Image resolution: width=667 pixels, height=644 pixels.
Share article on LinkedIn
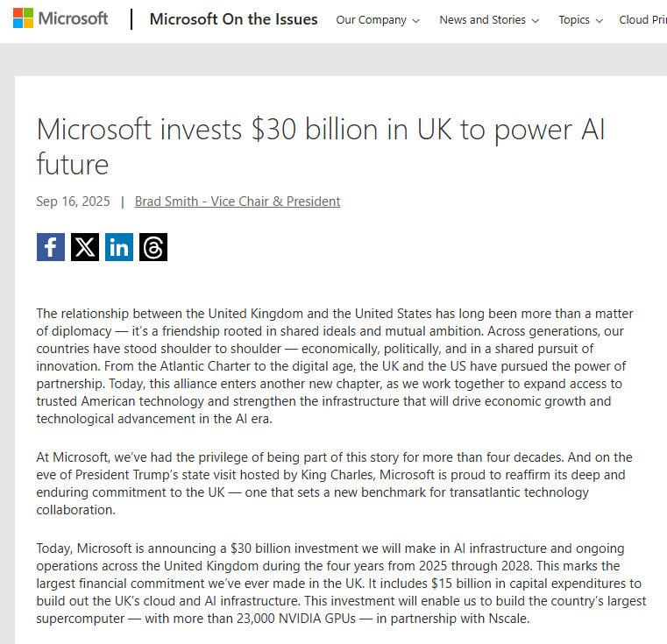119,247
